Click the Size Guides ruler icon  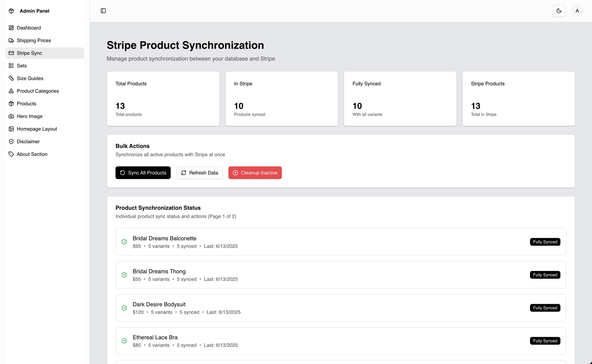coord(11,78)
